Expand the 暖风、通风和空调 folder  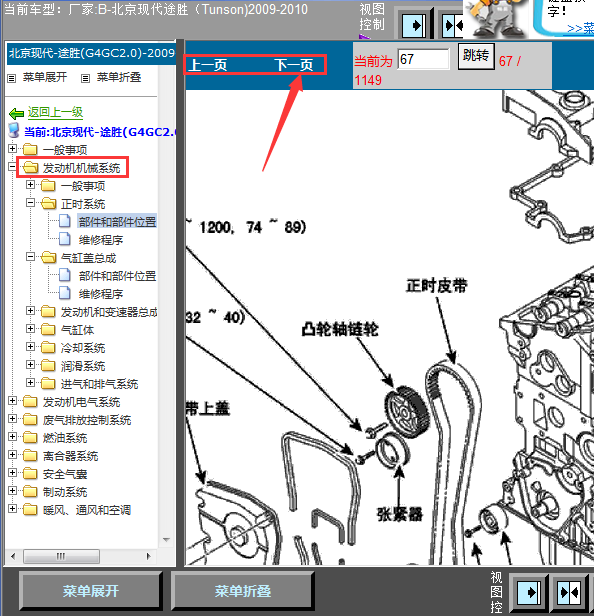pyautogui.click(x=12, y=509)
